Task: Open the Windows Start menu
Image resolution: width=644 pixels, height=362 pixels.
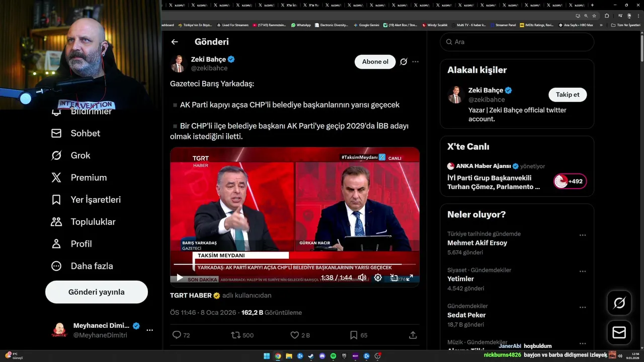Action: (x=267, y=356)
